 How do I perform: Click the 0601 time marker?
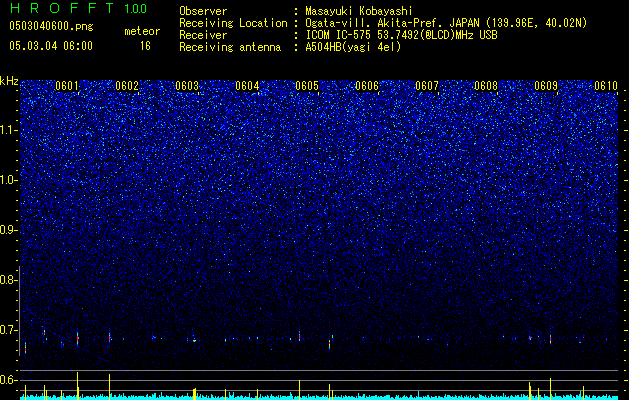click(x=67, y=86)
